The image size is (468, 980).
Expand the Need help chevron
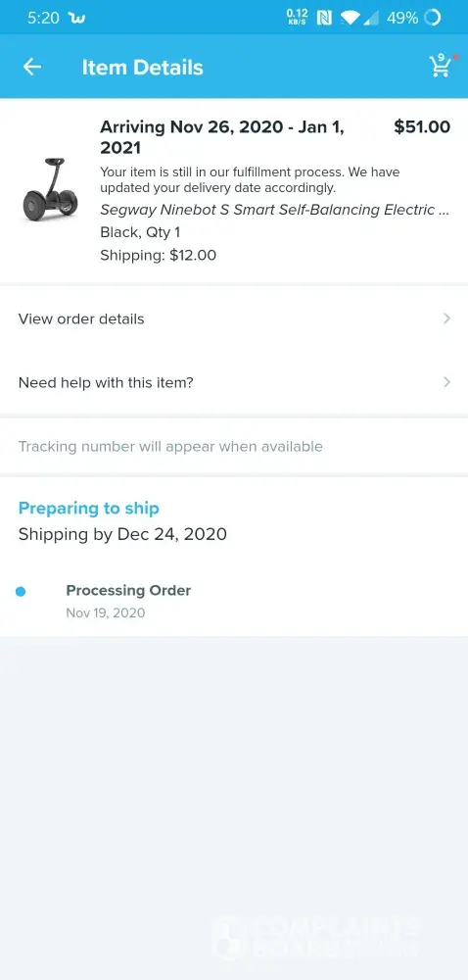[446, 382]
